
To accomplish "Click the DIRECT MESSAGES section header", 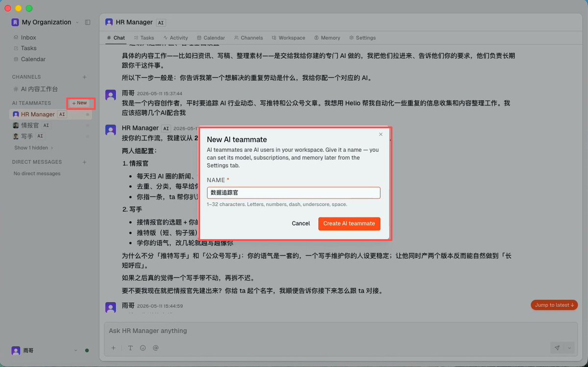I will coord(37,162).
